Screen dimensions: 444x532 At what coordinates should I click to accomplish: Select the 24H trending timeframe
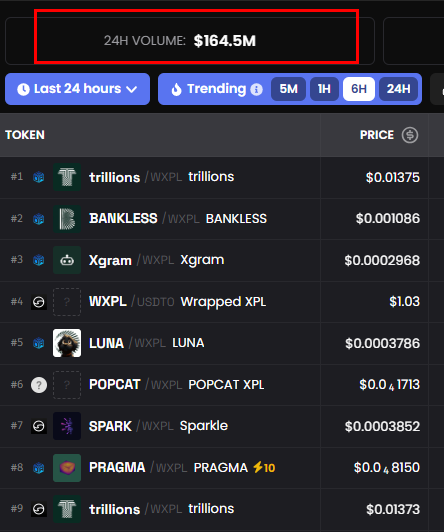tap(398, 89)
